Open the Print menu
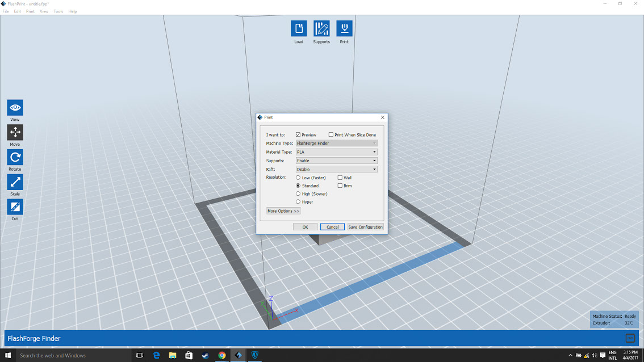Screen dimensions: 644x362 point(31,11)
